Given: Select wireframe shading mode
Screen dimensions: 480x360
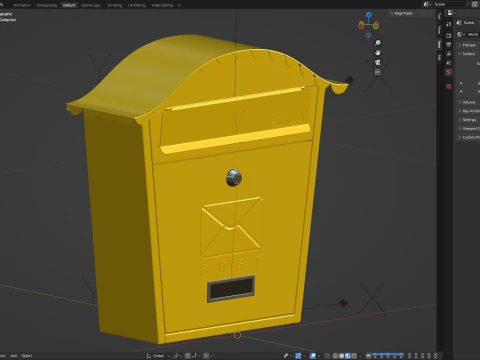Looking at the screenshot, I should 335,356.
